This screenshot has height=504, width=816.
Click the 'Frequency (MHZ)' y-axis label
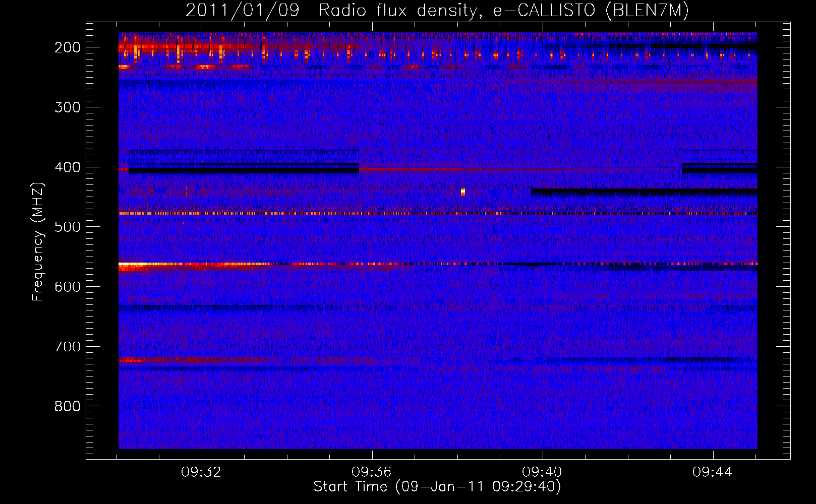click(x=37, y=241)
